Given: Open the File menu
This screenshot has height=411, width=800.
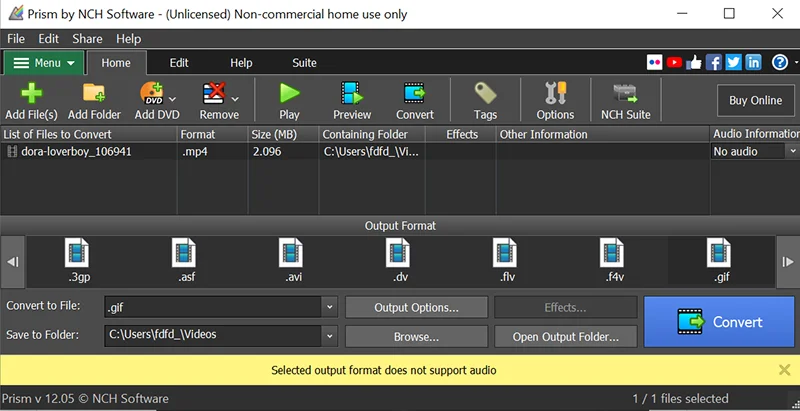Looking at the screenshot, I should point(16,39).
